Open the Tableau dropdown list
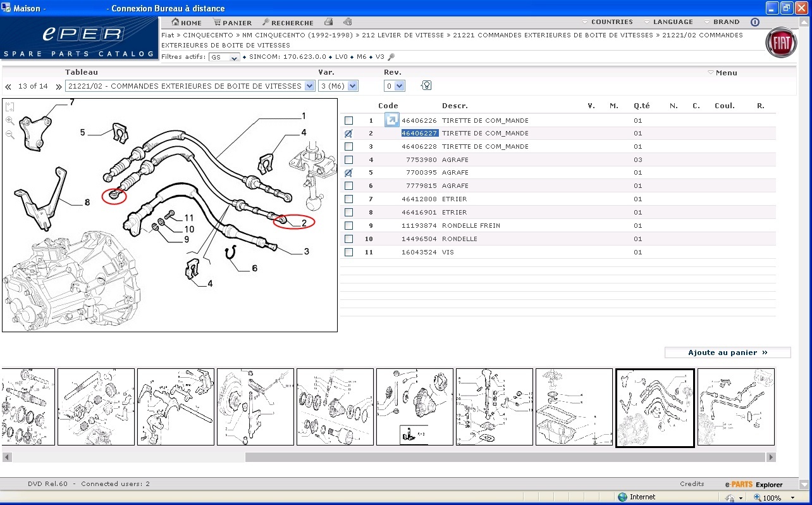The height and width of the screenshot is (505, 812). (190, 86)
